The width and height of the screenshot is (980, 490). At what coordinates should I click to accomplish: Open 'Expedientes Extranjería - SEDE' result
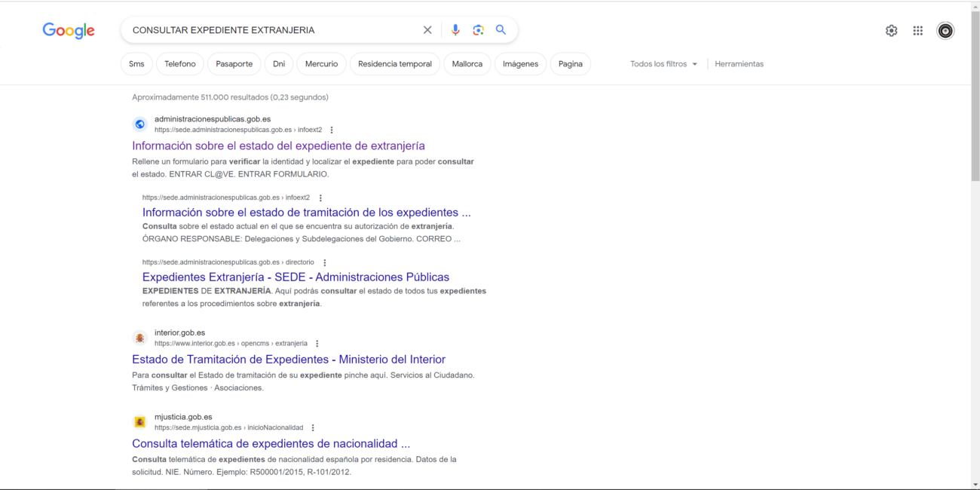296,277
